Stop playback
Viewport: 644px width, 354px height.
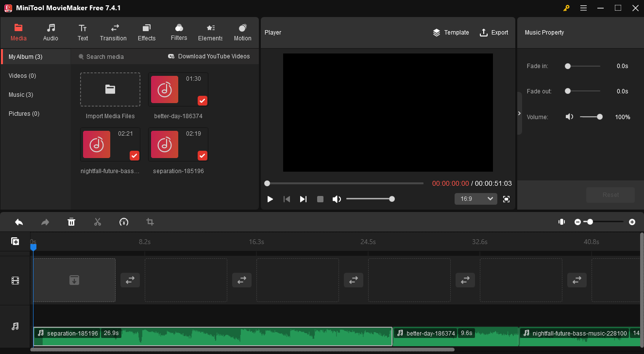point(320,199)
